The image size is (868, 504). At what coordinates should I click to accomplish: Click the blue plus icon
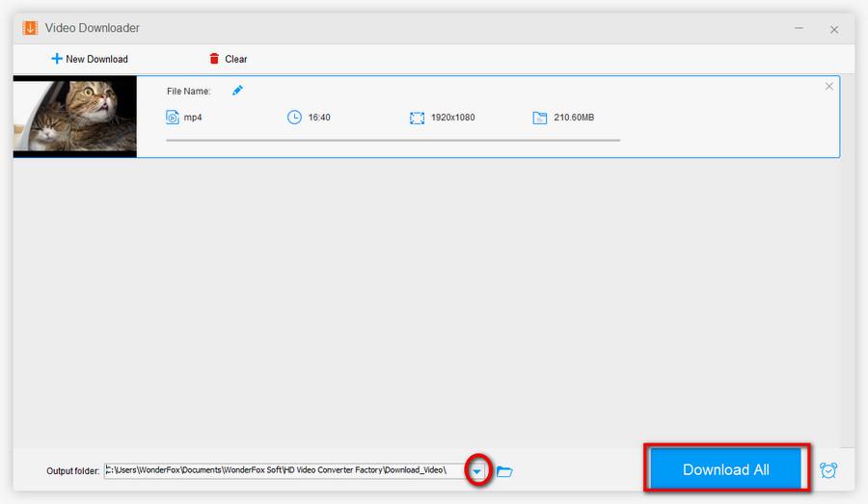coord(57,58)
